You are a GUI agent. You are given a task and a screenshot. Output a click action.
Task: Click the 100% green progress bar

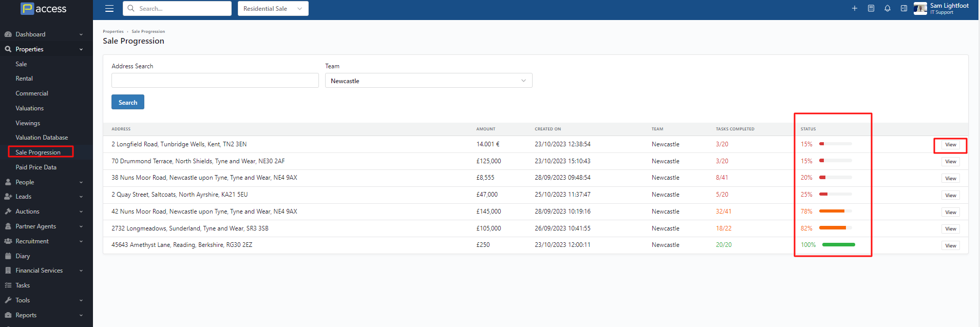(839, 245)
